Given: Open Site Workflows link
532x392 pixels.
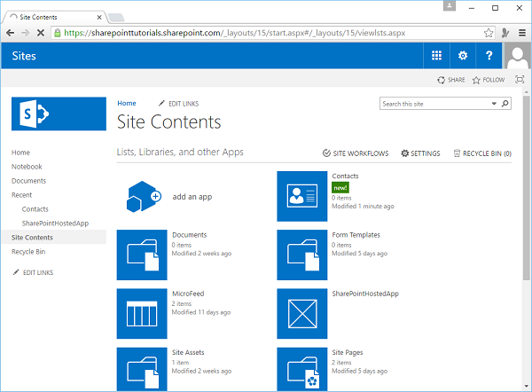Looking at the screenshot, I should coord(356,153).
